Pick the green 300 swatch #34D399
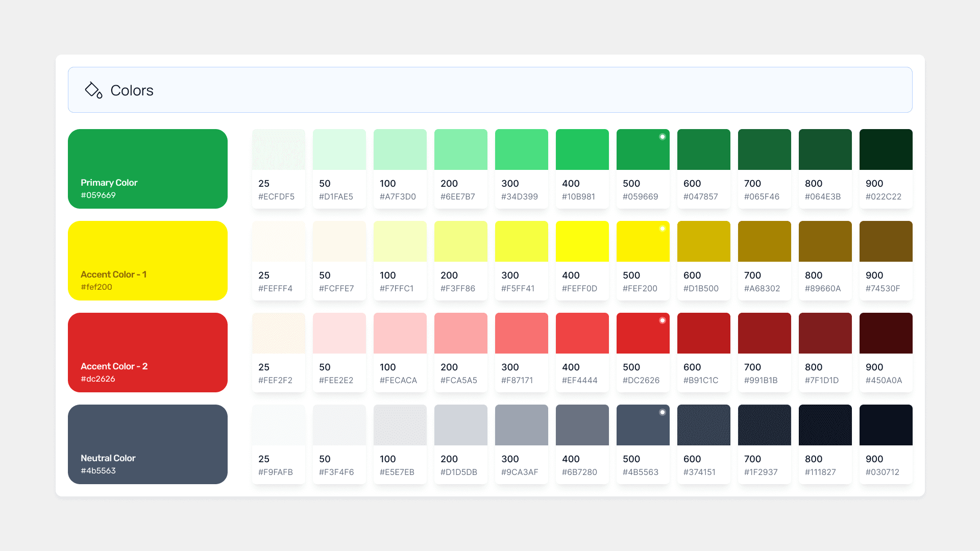This screenshot has height=551, width=980. click(x=521, y=149)
